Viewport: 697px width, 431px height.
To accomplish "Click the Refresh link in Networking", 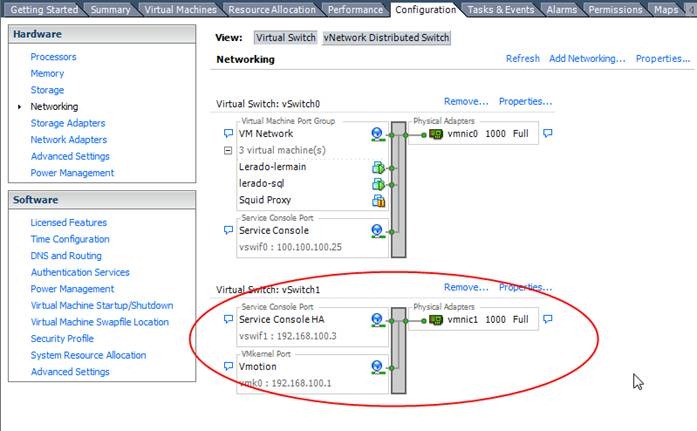I will pos(523,59).
